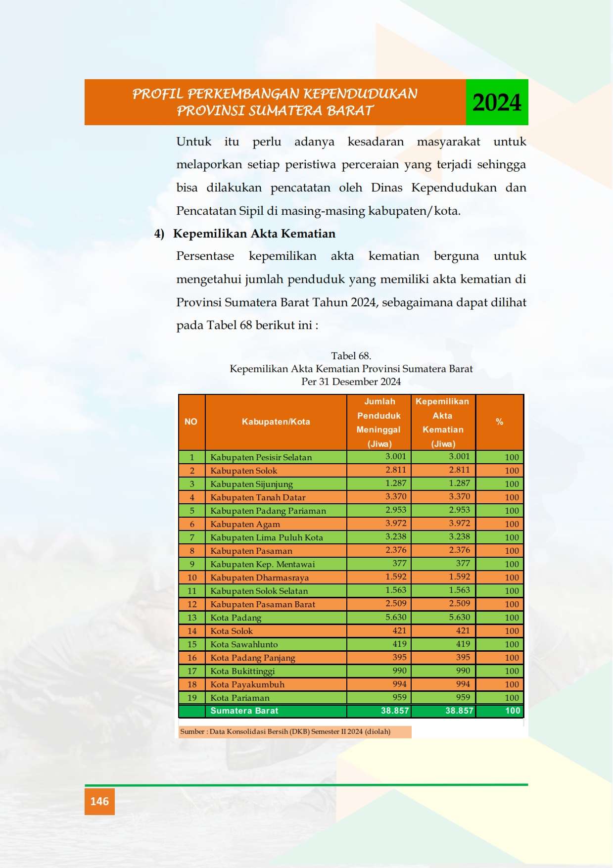Image resolution: width=613 pixels, height=868 pixels.
Task: Click the Kabupaten/Kota column header
Action: coord(276,422)
